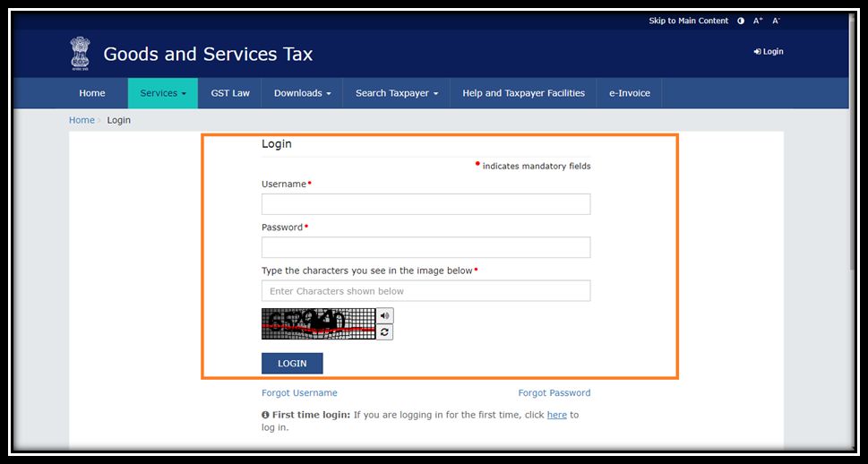868x464 pixels.
Task: Click the Goods and Services Tax title
Action: tap(208, 55)
